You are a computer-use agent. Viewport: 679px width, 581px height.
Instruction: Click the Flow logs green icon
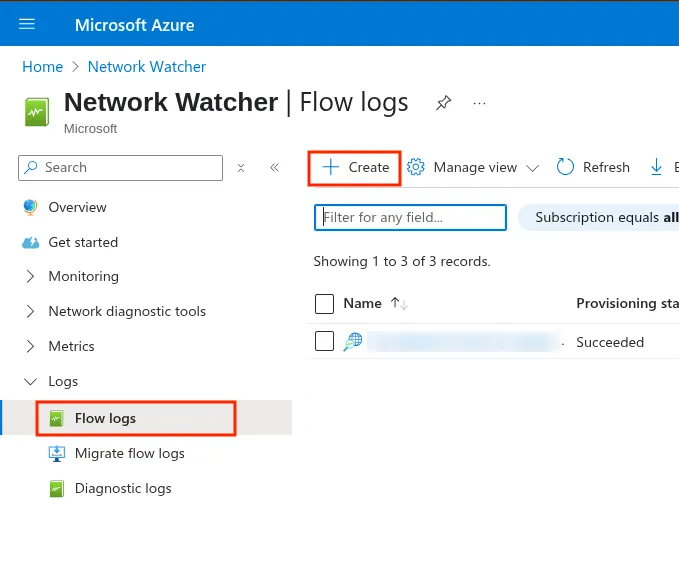(56, 418)
